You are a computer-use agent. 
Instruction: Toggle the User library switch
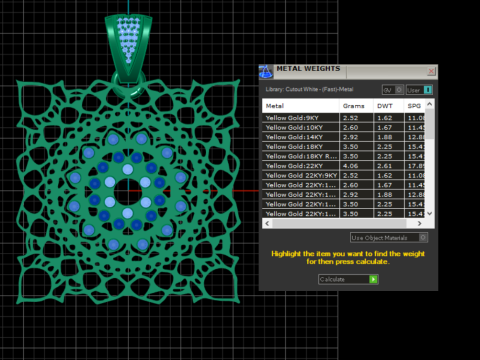[x=419, y=90]
